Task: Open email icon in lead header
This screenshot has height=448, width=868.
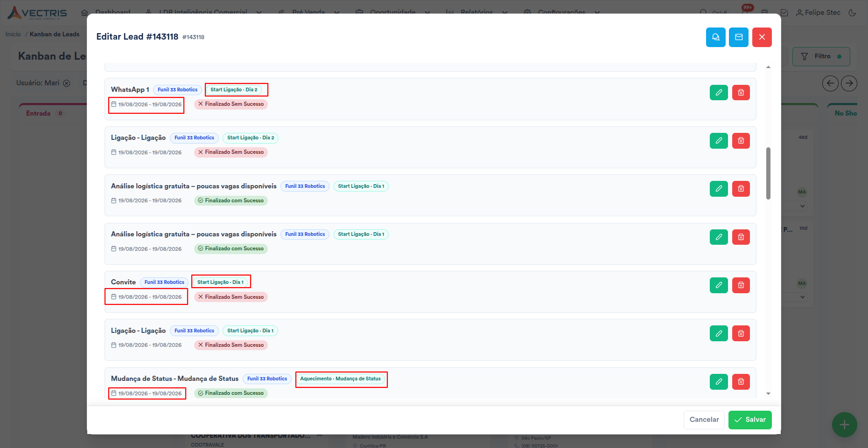Action: tap(739, 37)
